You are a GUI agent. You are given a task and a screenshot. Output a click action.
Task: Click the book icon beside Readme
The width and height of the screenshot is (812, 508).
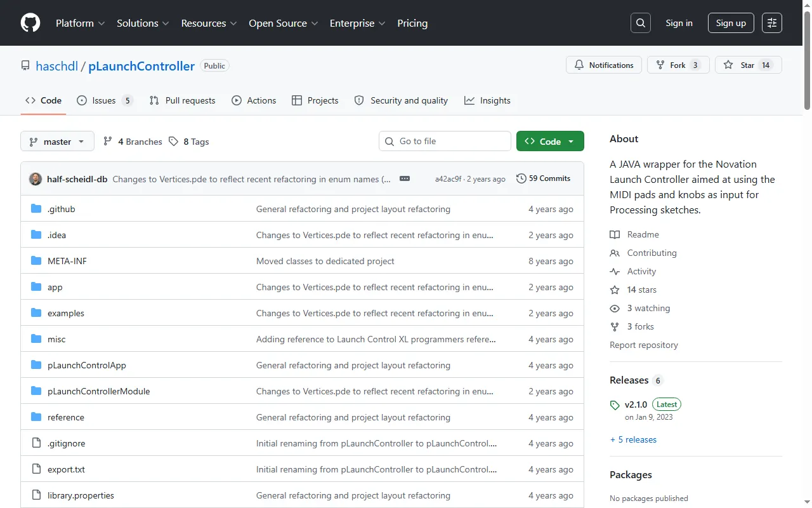615,234
